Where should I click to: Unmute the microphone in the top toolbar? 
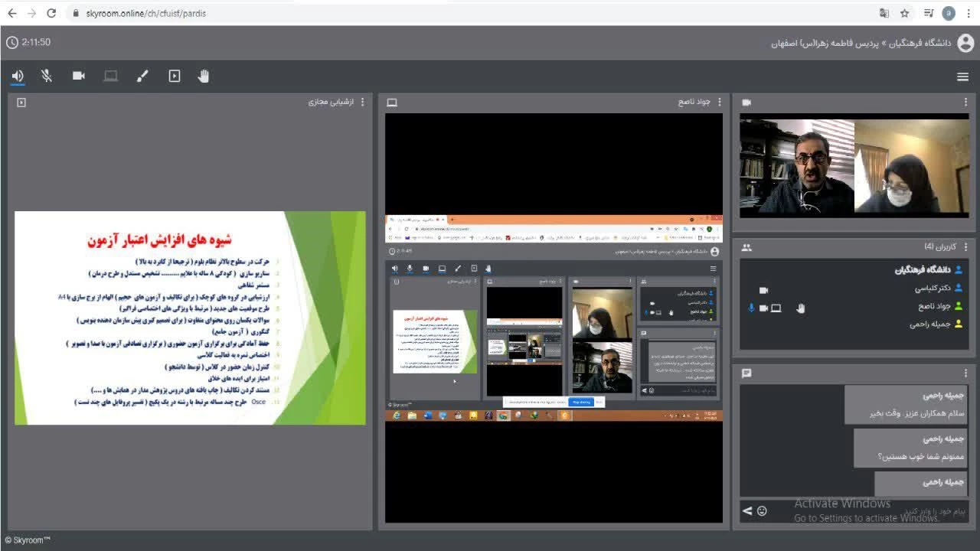tap(47, 76)
